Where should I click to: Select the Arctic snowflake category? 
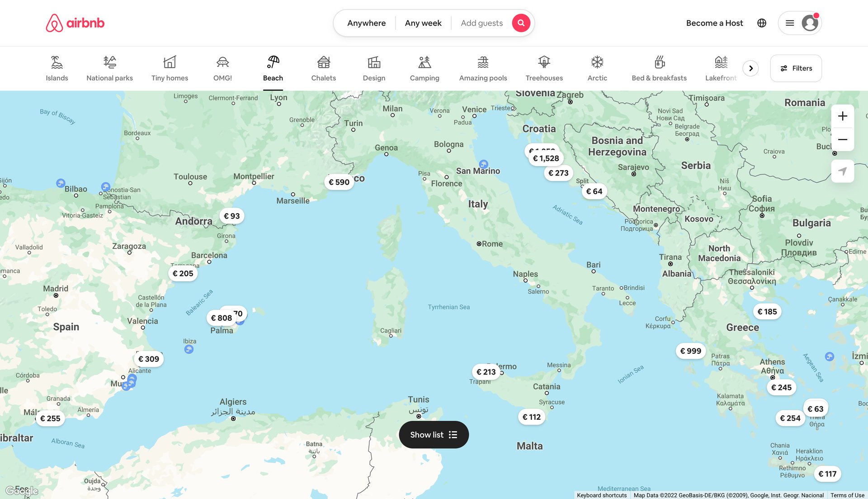(x=597, y=68)
